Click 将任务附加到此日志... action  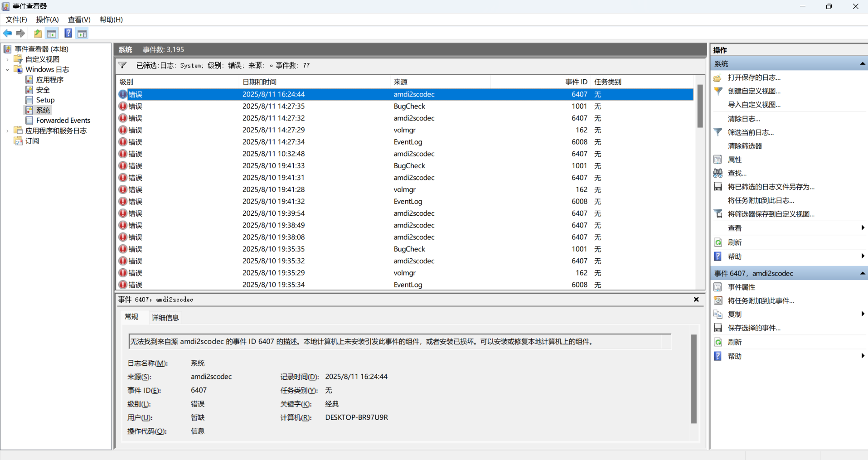point(761,200)
